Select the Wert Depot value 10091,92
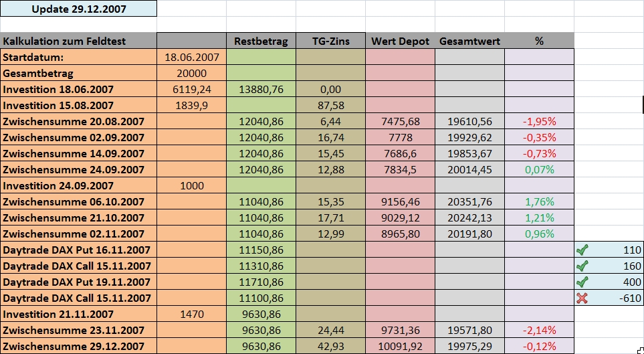 click(x=400, y=346)
